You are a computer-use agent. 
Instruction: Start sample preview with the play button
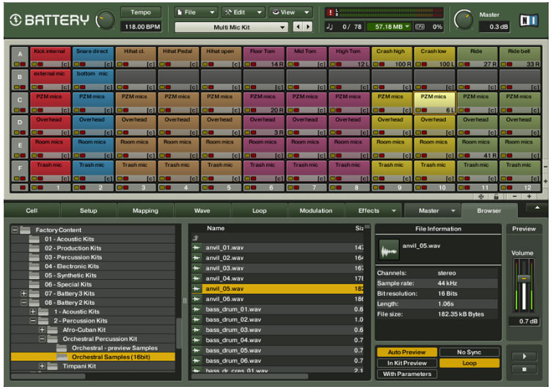pos(524,356)
